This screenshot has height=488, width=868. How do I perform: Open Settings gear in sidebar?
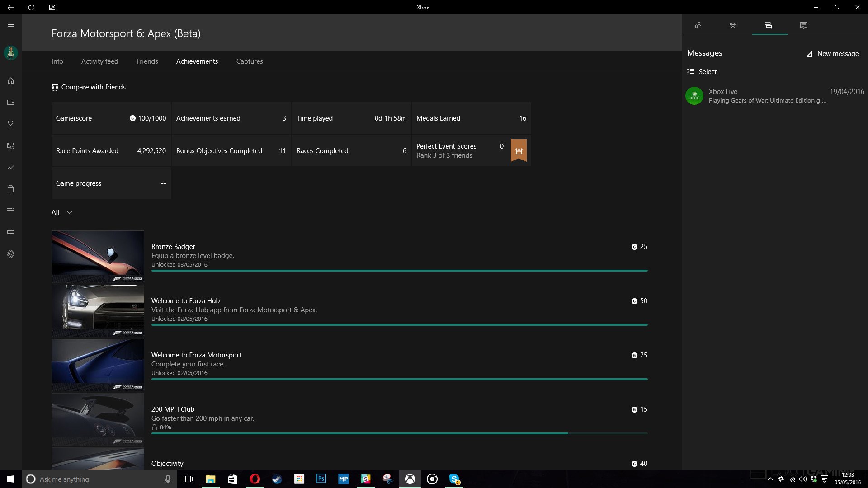pyautogui.click(x=11, y=254)
